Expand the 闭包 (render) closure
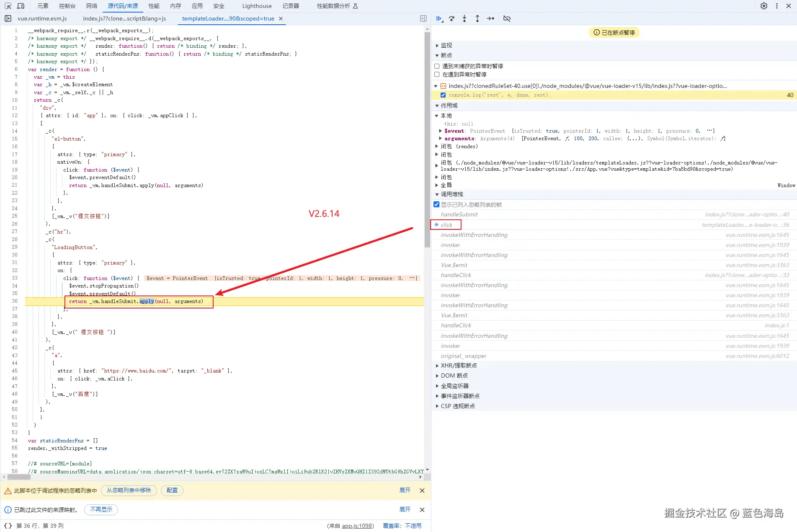 [437, 146]
